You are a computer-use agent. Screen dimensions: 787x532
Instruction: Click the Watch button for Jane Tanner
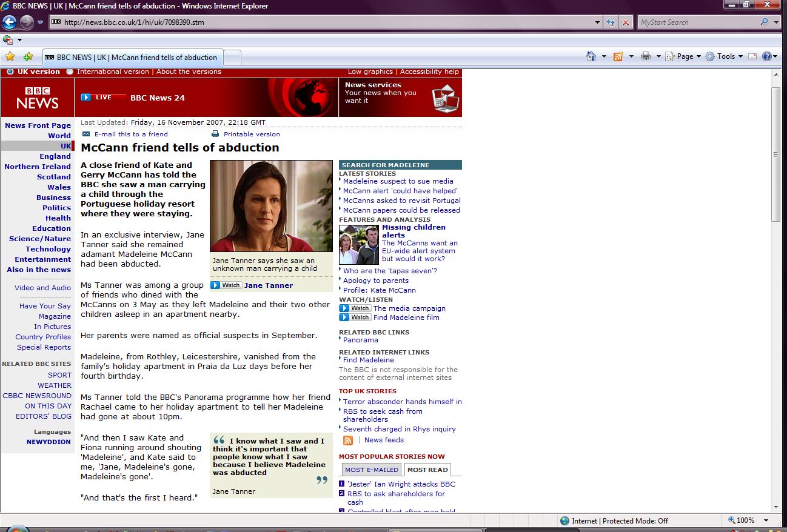[x=226, y=285]
